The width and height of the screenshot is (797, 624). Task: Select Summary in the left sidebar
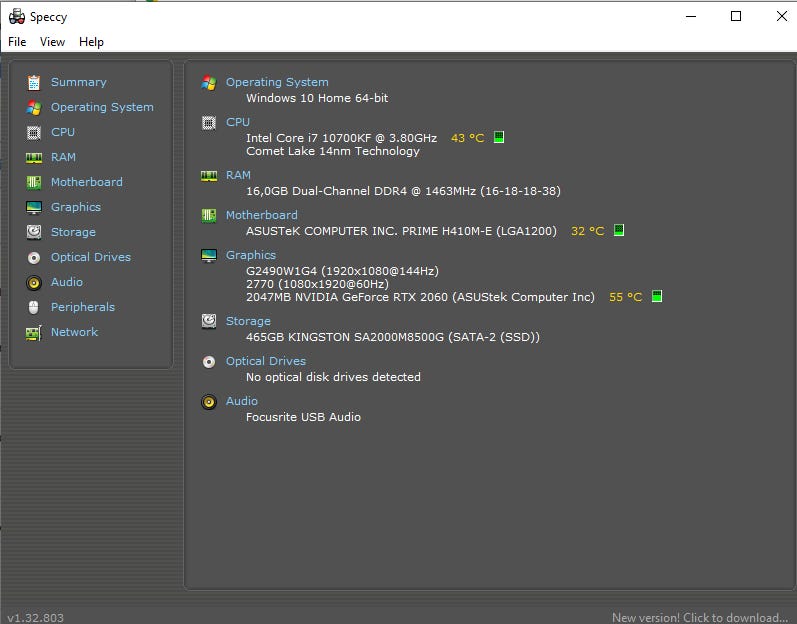click(78, 82)
